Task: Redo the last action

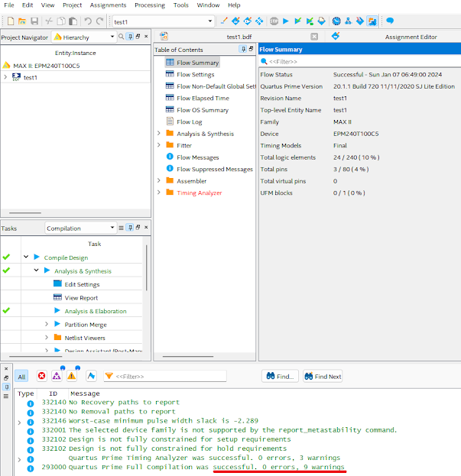Action: (x=99, y=21)
